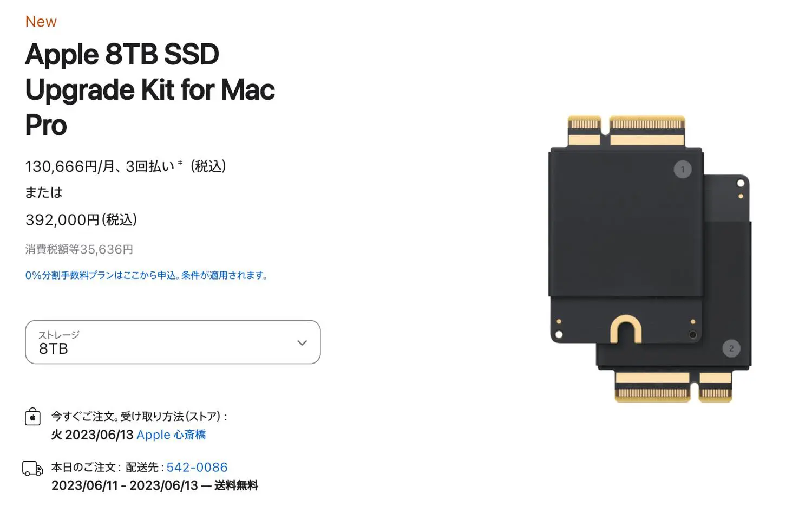Click the delivery truck shipping icon
This screenshot has height=512, width=812.
tap(32, 468)
